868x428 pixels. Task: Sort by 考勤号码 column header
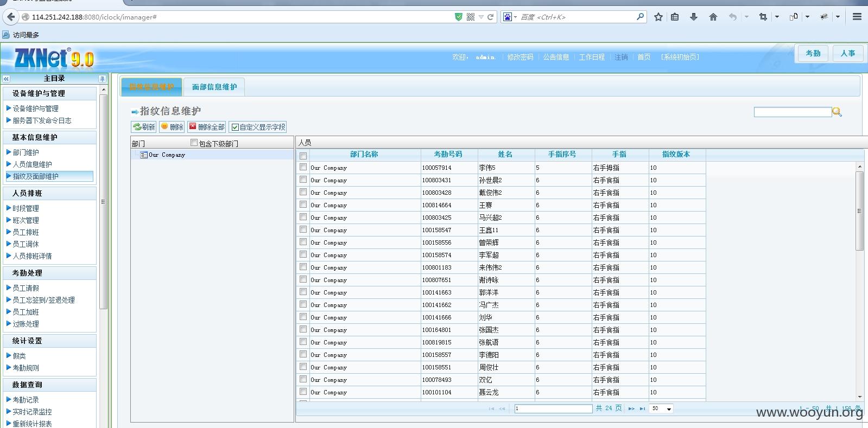coord(448,155)
